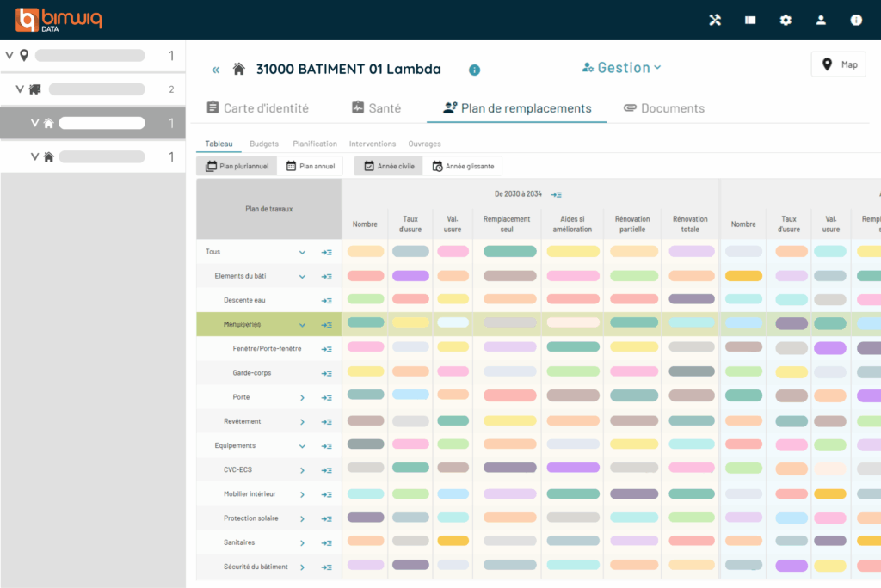Click the settings gear icon

(786, 20)
